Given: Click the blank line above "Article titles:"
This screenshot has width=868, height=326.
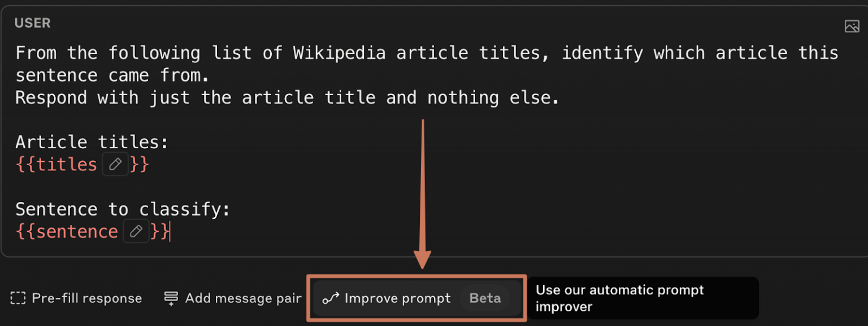Looking at the screenshot, I should [170, 120].
